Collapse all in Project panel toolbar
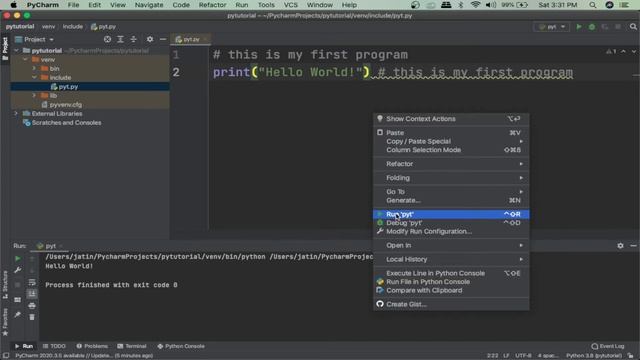This screenshot has width=640, height=360. click(133, 39)
